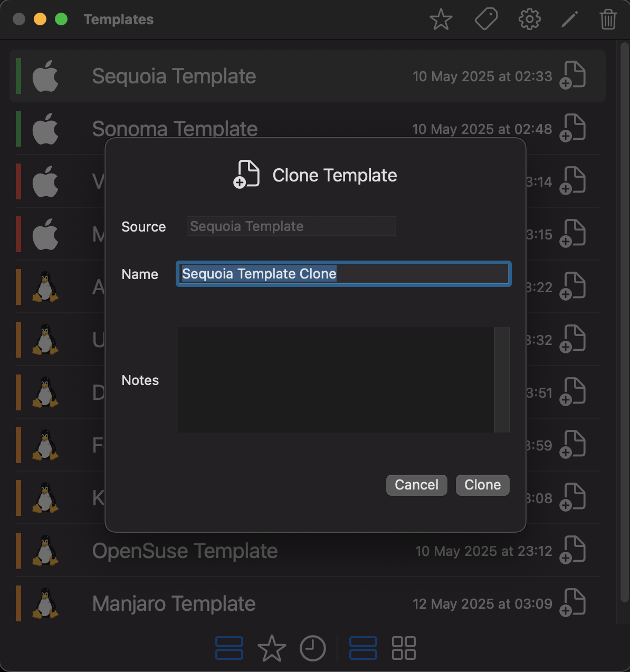Click the Notes area vertical scrollbar
This screenshot has height=672, width=630.
[502, 380]
